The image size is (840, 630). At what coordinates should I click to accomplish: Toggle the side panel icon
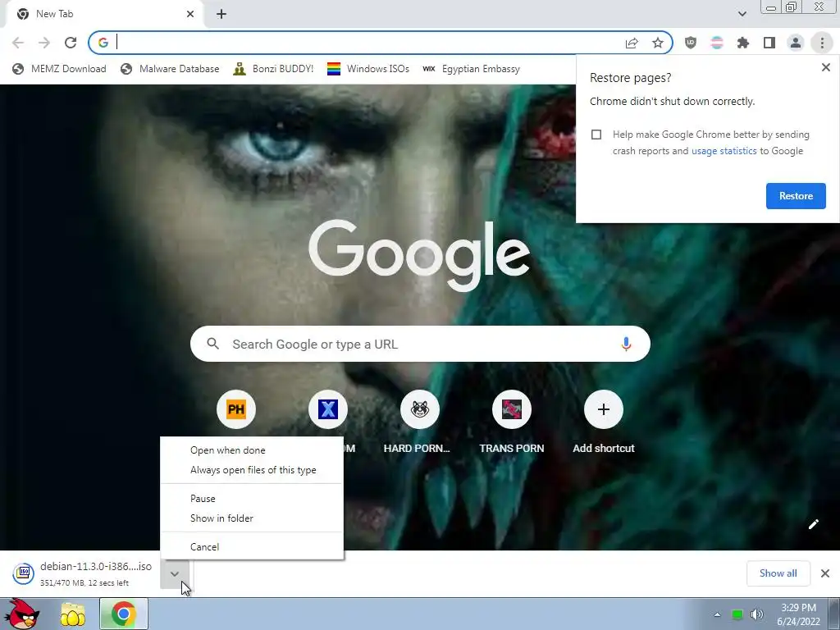pyautogui.click(x=769, y=43)
